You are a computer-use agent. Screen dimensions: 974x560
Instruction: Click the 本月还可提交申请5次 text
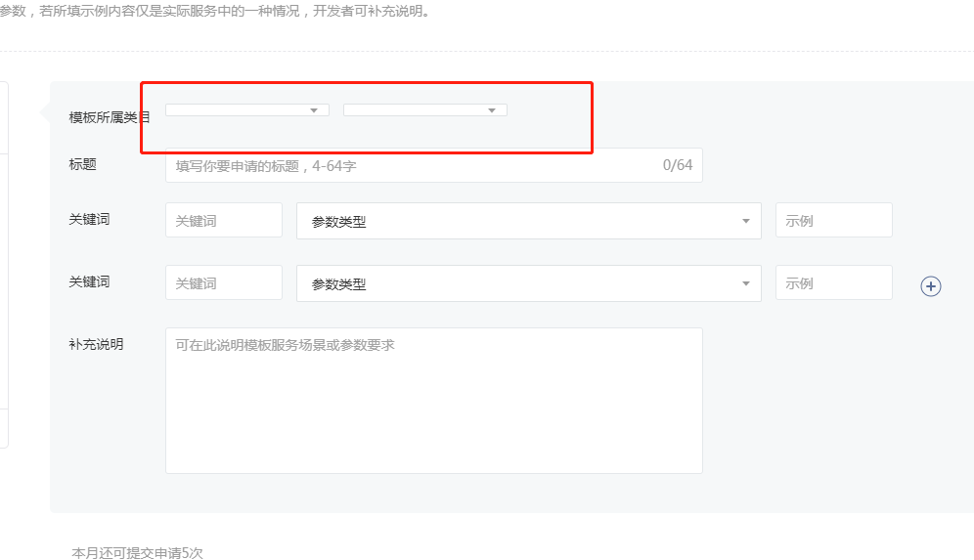coord(137,552)
